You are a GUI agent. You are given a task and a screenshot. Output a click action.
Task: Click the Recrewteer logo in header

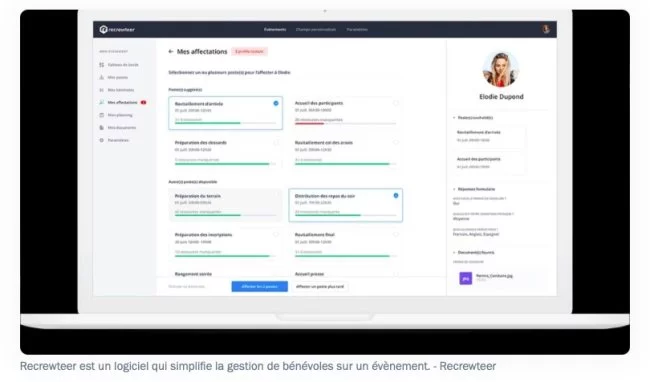pos(117,29)
